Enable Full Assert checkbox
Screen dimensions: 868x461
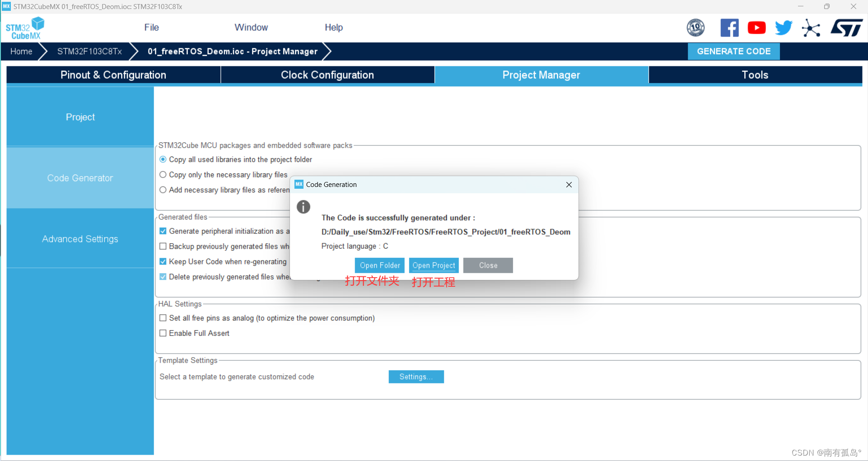[163, 333]
